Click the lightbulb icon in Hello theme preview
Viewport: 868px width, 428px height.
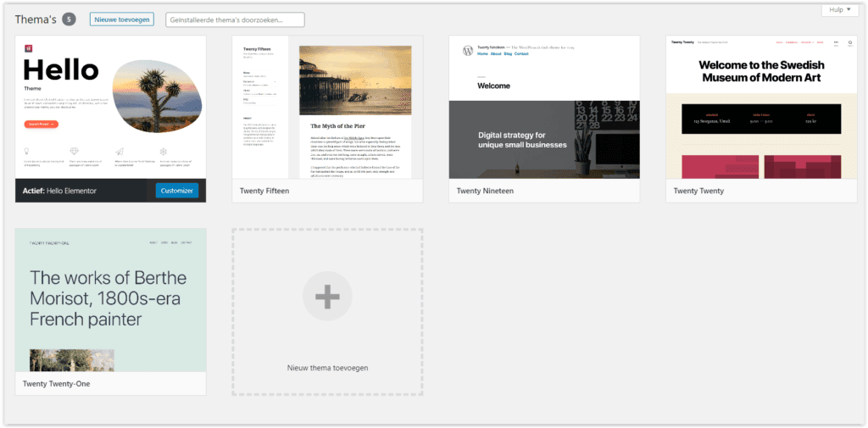pyautogui.click(x=27, y=153)
